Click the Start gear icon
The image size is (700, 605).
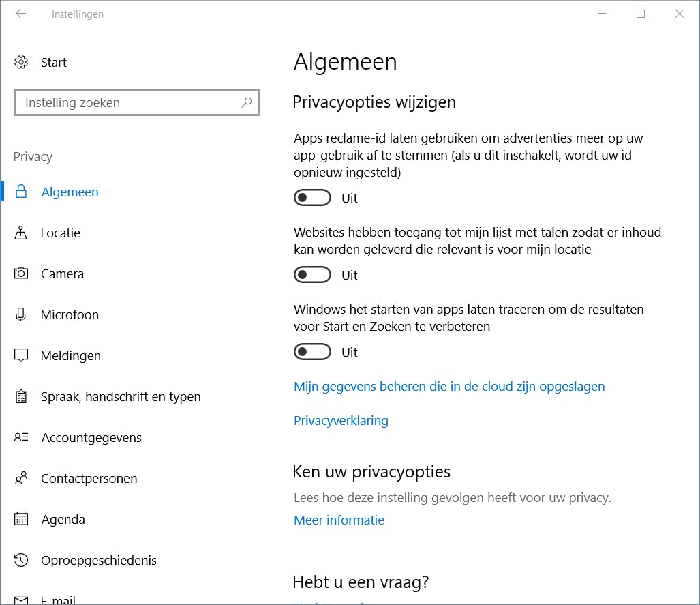click(x=21, y=63)
